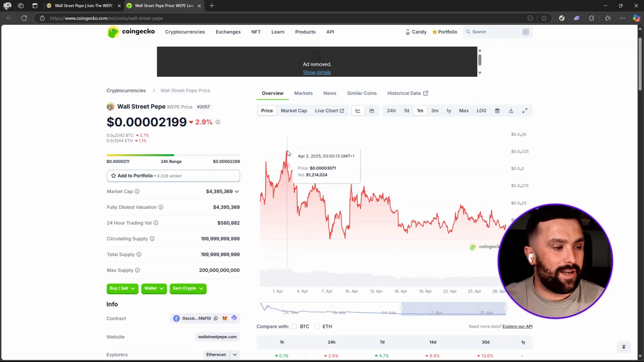644x362 pixels.
Task: Bookmark this page with star icon
Action: (544, 18)
